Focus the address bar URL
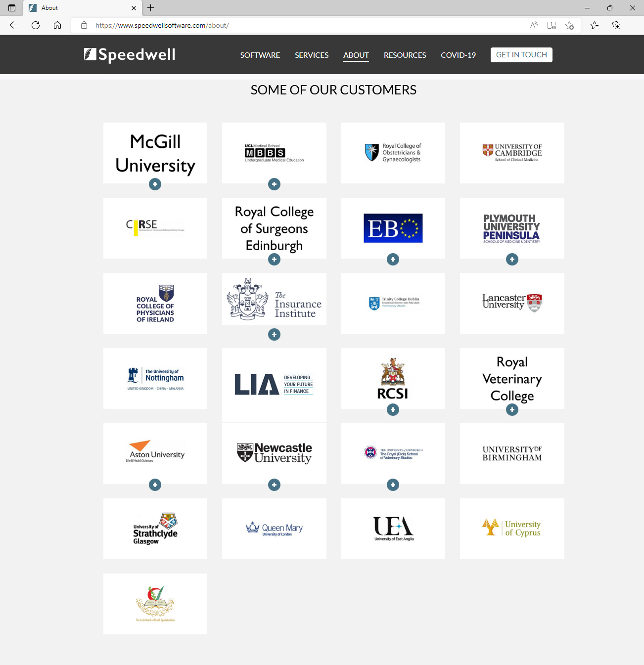 162,25
